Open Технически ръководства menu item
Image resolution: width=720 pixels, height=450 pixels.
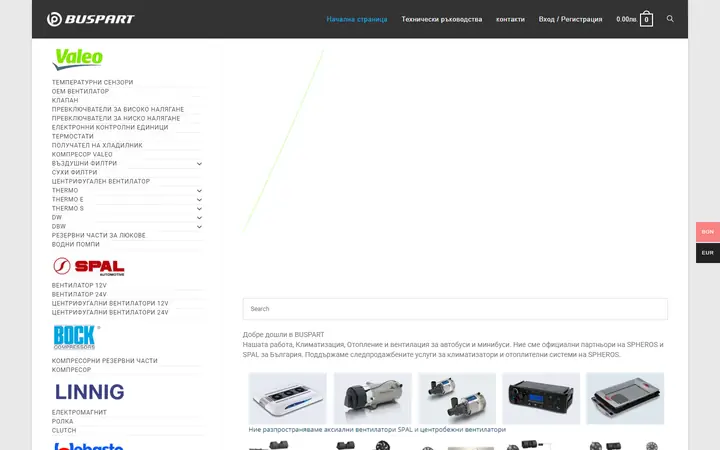pos(442,19)
